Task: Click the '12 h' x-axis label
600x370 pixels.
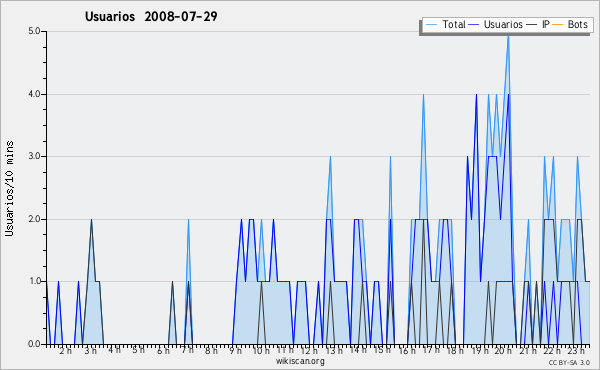Action: [x=309, y=351]
